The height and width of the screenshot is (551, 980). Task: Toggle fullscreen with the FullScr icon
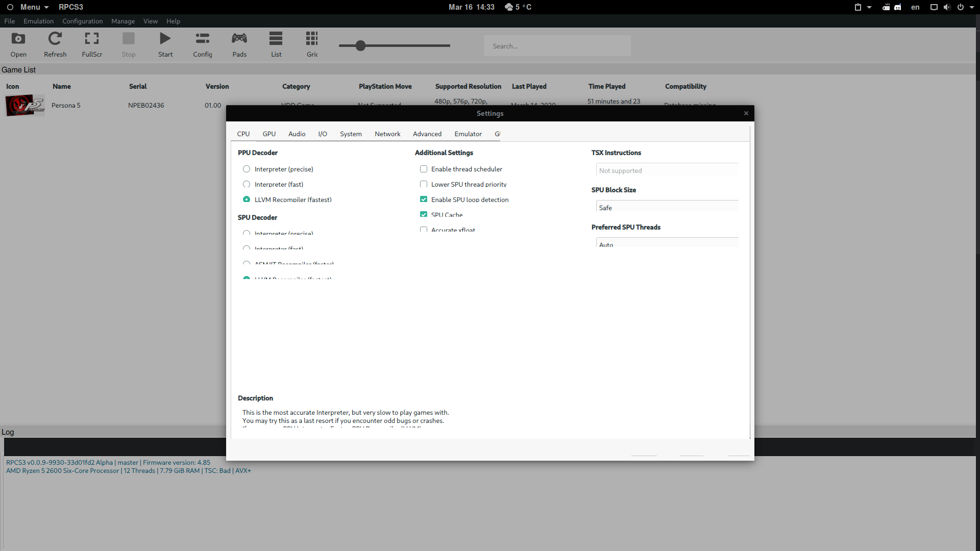point(92,44)
